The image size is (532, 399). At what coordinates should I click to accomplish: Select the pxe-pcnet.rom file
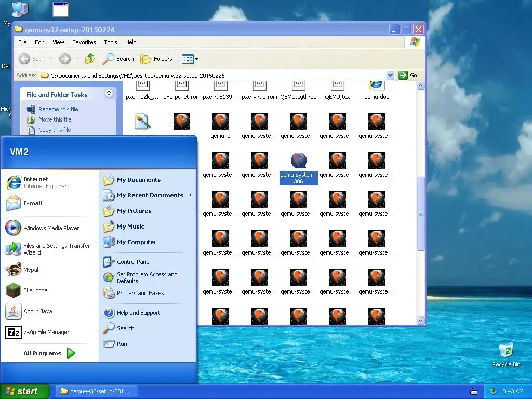pos(181,90)
